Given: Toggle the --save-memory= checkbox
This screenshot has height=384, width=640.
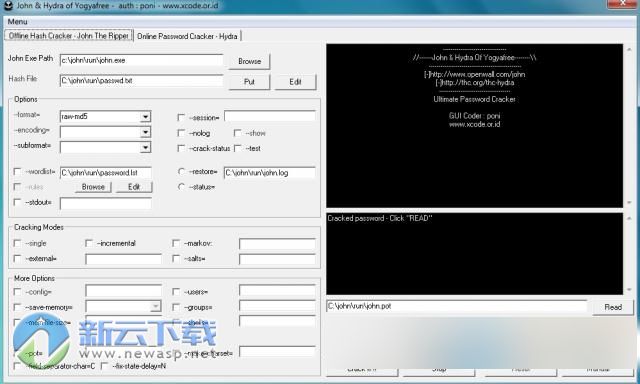Looking at the screenshot, I should click(x=17, y=307).
